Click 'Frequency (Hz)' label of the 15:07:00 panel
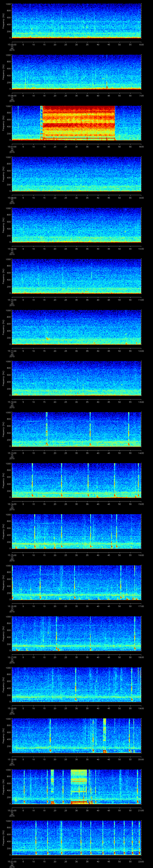153x868 pixels. click(3, 123)
